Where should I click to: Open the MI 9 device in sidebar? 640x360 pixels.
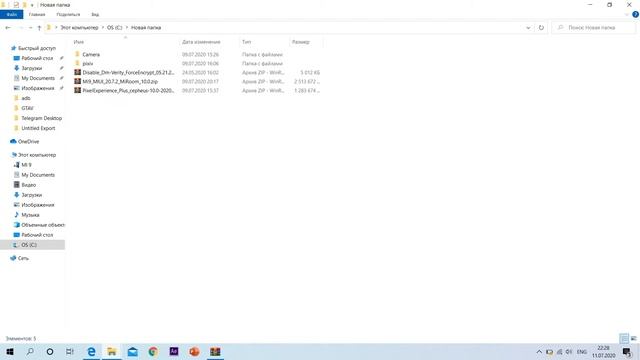point(26,165)
